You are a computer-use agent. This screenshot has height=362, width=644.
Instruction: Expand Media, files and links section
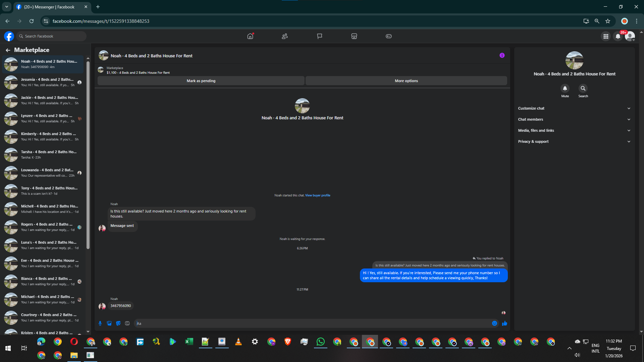coord(574,130)
